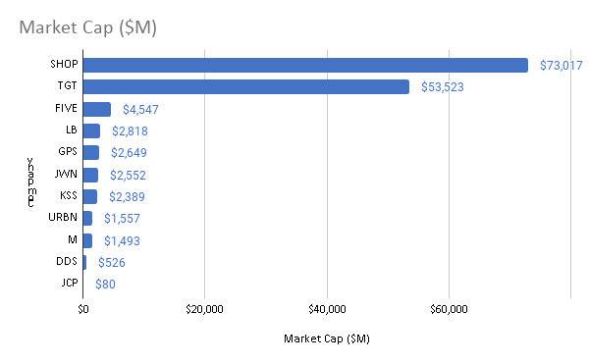Click the $53,523 data label
The width and height of the screenshot is (589, 364).
pyautogui.click(x=443, y=87)
